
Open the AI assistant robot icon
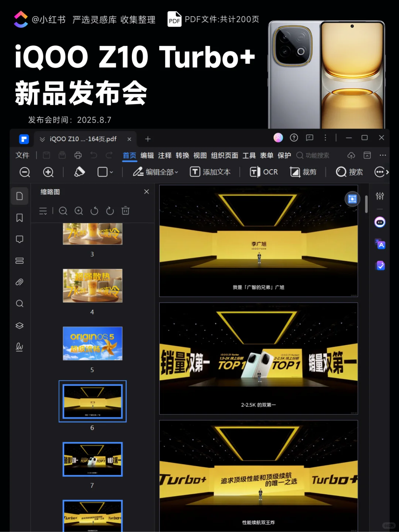point(380,222)
